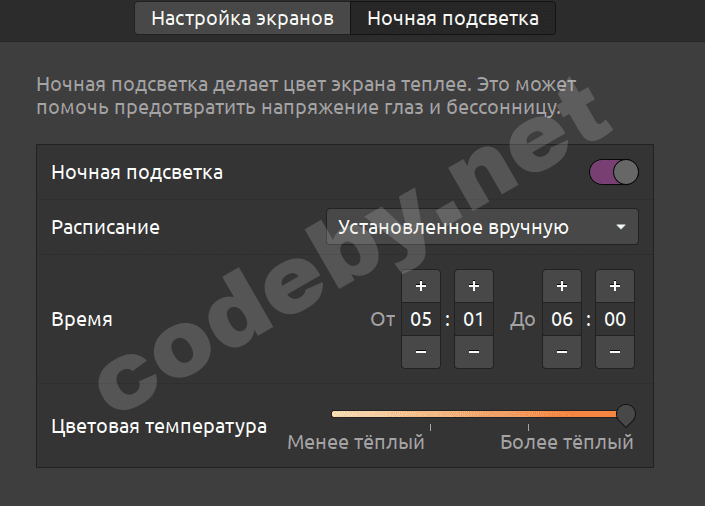Switch to the Настройка экранов tab
Image resolution: width=705 pixels, height=506 pixels.
[x=242, y=18]
